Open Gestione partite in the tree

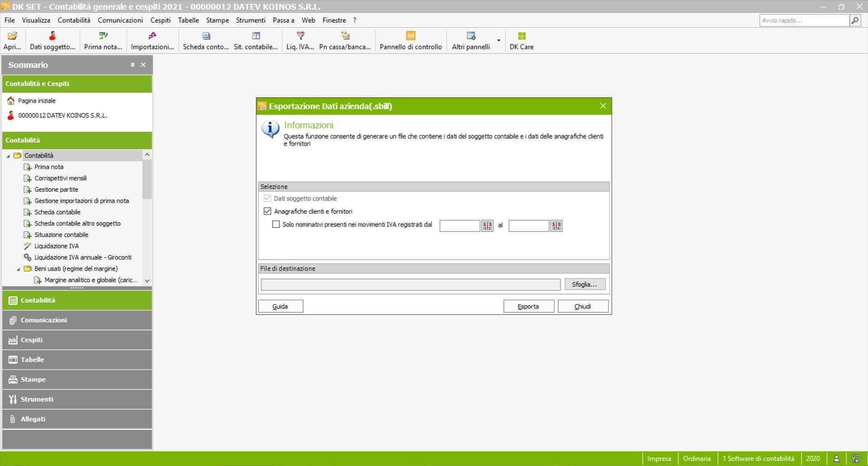[56, 190]
